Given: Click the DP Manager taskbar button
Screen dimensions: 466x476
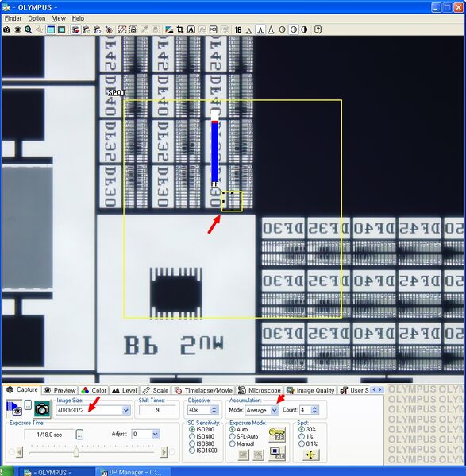Looking at the screenshot, I should coord(133,472).
